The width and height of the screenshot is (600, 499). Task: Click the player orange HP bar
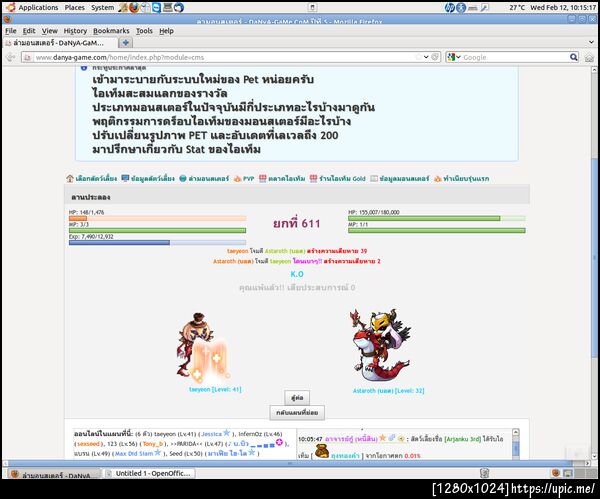click(157, 218)
